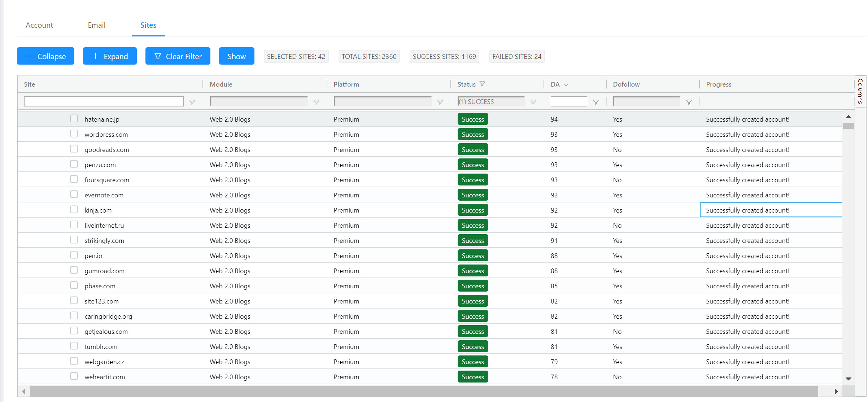Open the Status SUCCESS filter dropdown

point(491,102)
